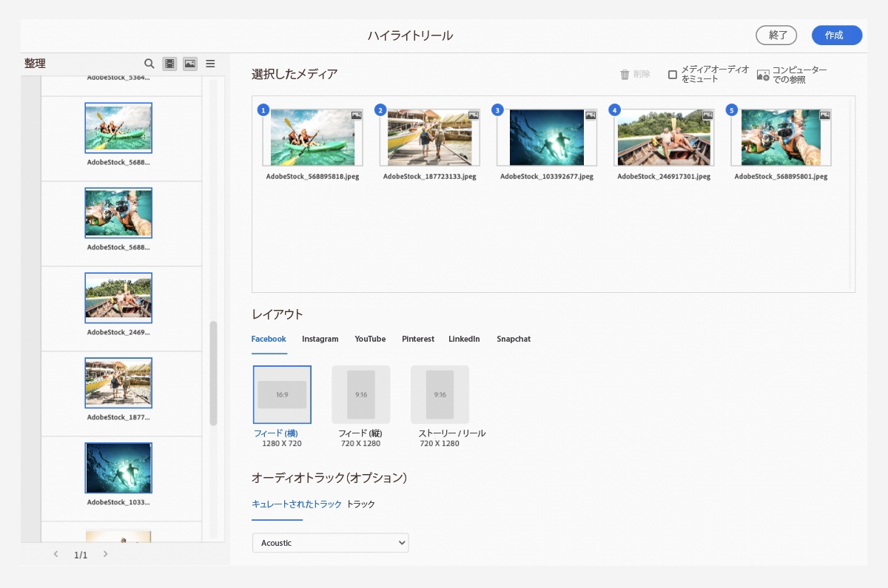888x588 pixels.
Task: Click the trash delete icon
Action: [625, 74]
